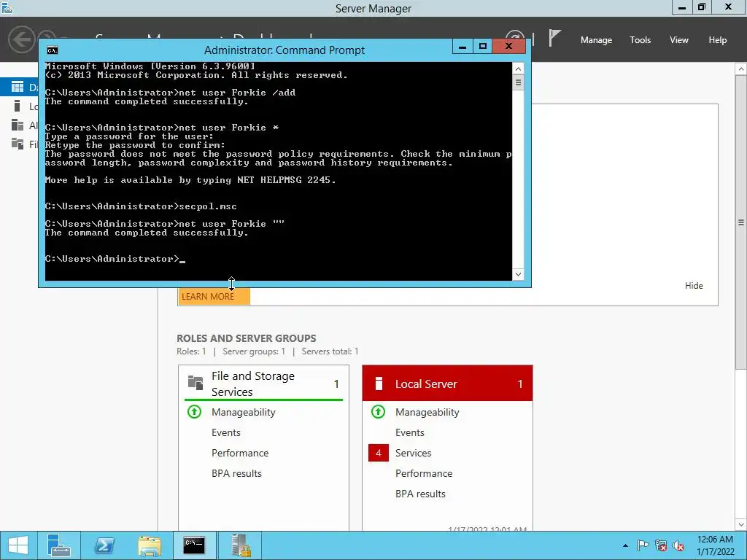Open BPA results under File and Storage Services
The image size is (747, 560).
(x=237, y=473)
